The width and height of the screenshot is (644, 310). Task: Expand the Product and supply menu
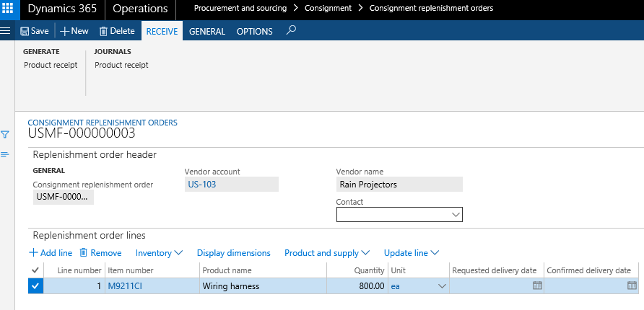[x=326, y=253]
